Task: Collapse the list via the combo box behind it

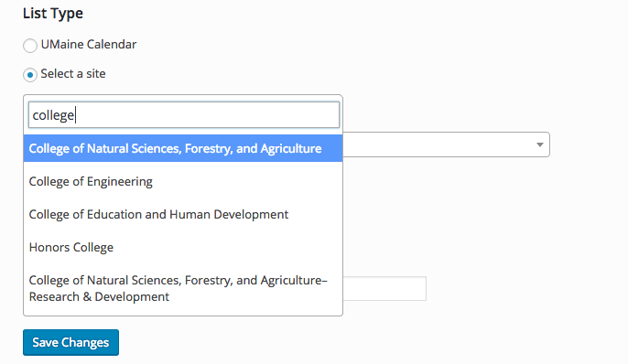Action: (446, 145)
